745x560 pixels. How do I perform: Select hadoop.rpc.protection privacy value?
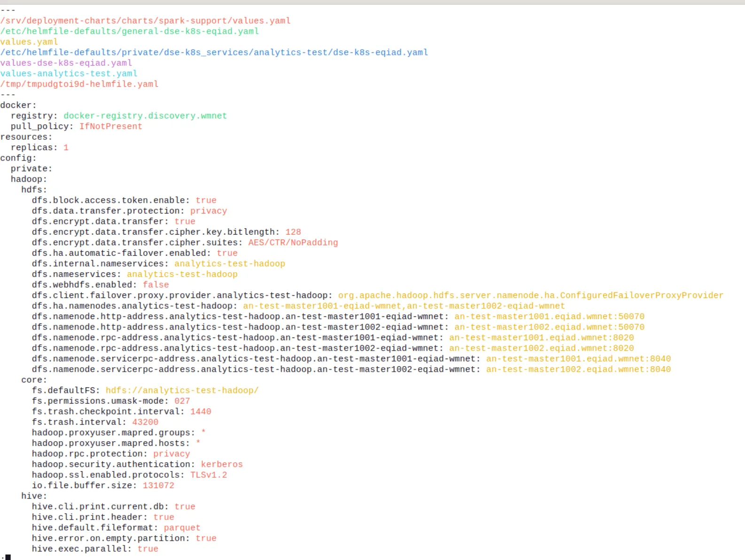coord(171,453)
